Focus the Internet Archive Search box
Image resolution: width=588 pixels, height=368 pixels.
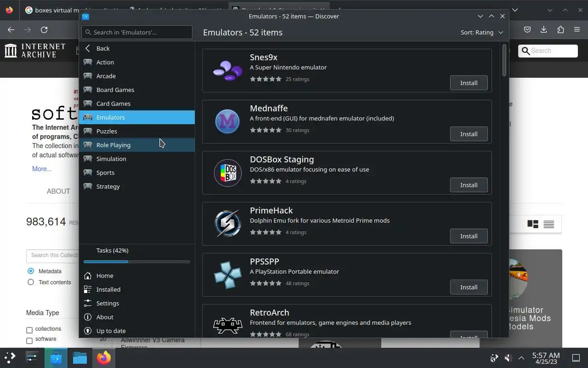[x=548, y=51]
